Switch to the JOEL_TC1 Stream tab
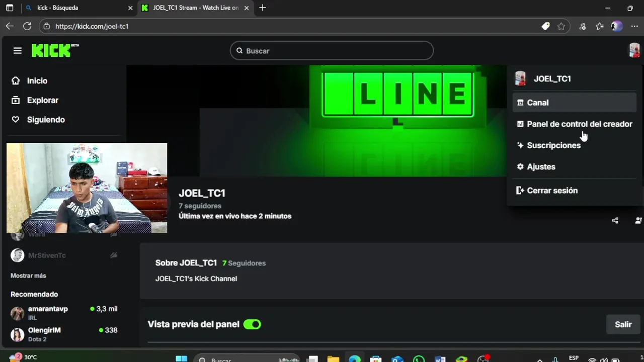Image resolution: width=644 pixels, height=362 pixels. 195,8
